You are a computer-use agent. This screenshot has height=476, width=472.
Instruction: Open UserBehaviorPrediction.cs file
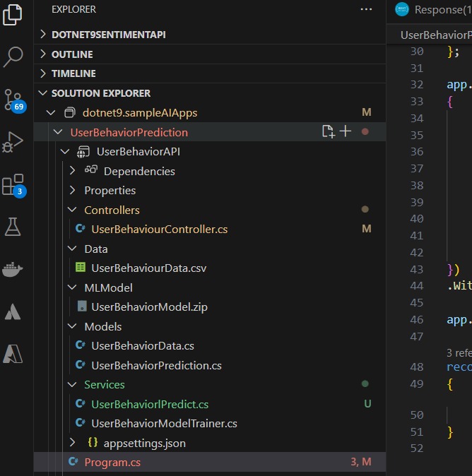156,366
